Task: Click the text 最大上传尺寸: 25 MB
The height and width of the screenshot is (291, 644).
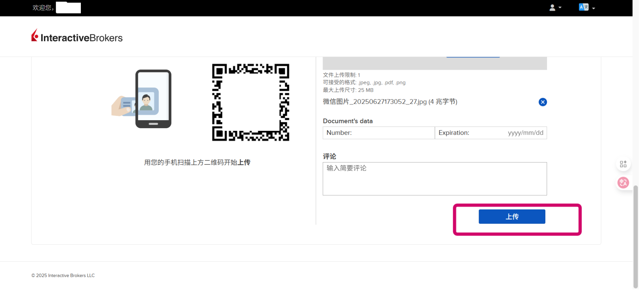Action: [x=348, y=90]
